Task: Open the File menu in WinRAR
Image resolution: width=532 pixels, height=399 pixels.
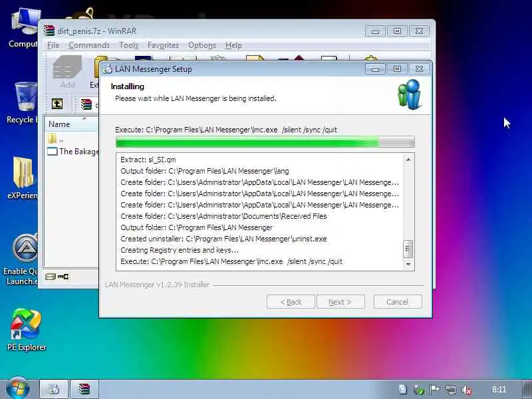Action: point(53,45)
